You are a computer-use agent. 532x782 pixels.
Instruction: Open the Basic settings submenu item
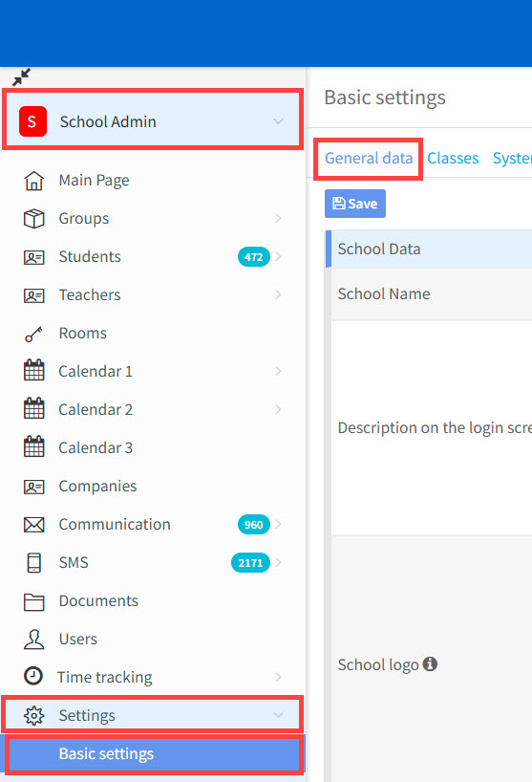(x=155, y=753)
